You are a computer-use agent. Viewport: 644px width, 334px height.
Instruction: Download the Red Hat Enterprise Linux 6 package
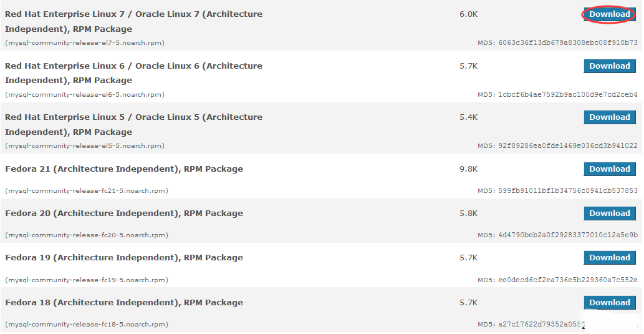pyautogui.click(x=609, y=66)
